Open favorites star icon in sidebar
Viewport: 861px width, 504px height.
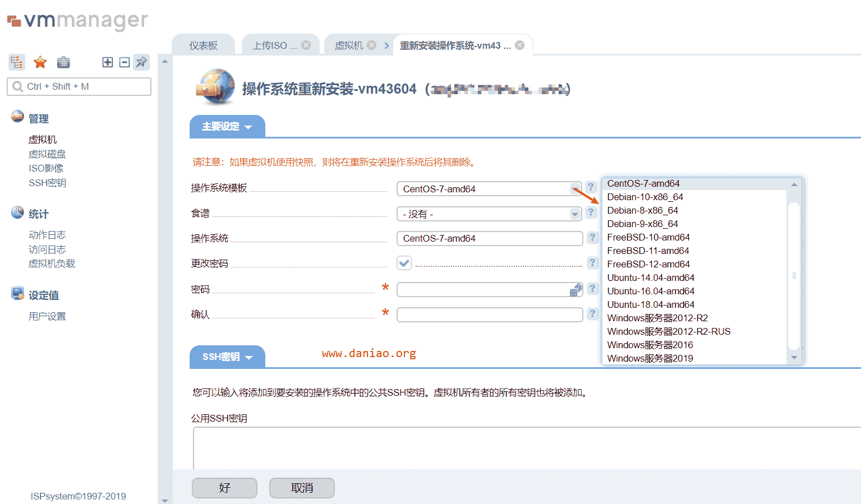coord(40,62)
